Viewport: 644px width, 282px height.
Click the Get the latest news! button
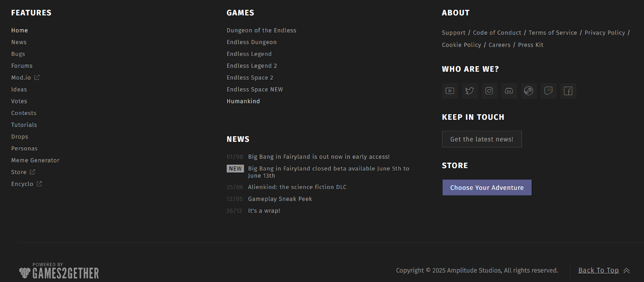[481, 139]
